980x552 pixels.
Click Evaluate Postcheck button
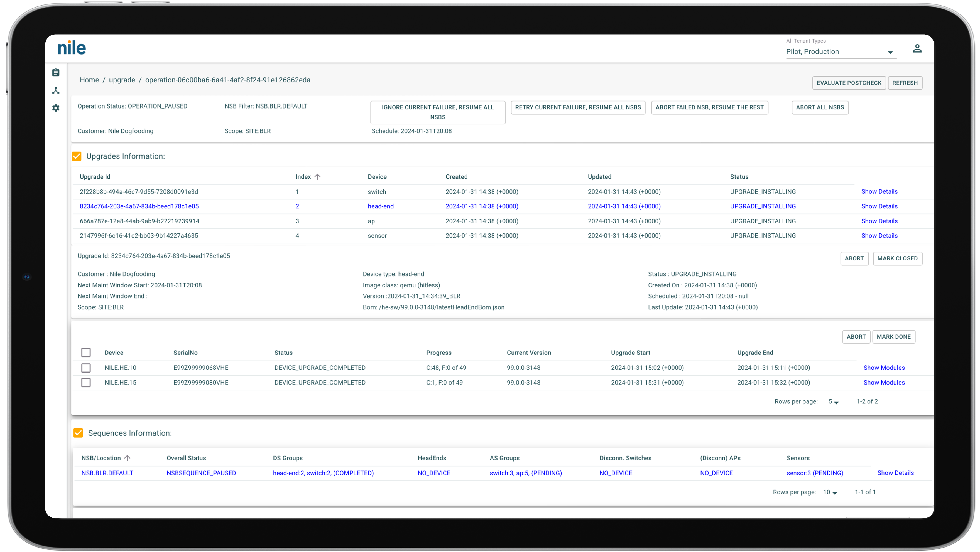click(849, 83)
